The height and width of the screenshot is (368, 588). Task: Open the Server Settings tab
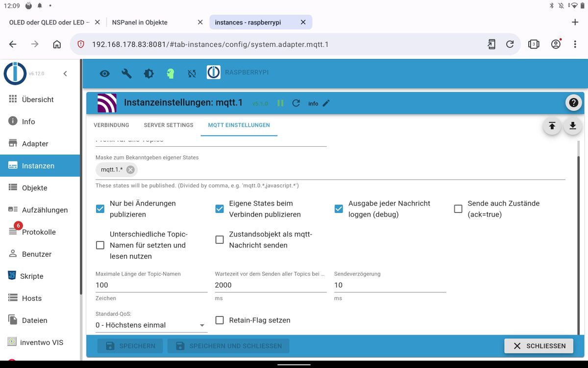click(x=169, y=125)
